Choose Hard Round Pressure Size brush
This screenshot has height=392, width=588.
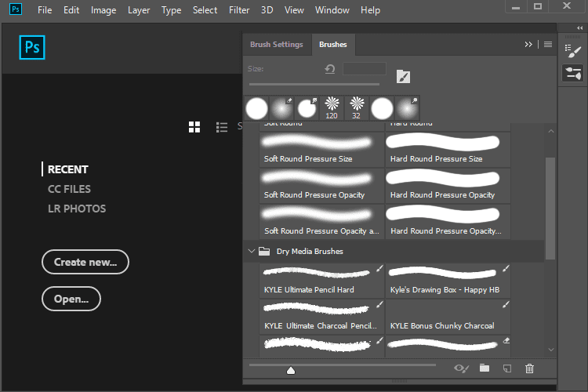tap(448, 149)
